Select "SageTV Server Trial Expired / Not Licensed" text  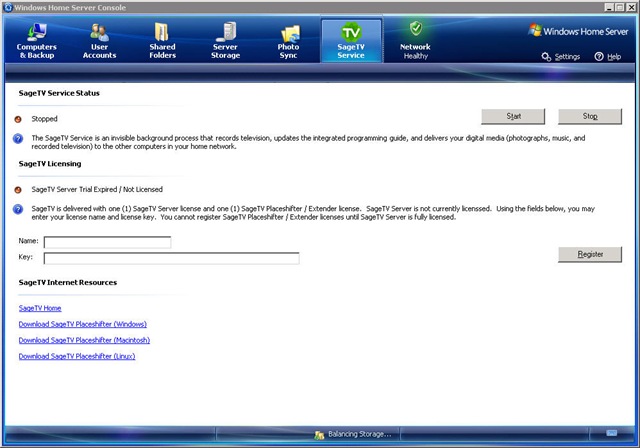97,189
